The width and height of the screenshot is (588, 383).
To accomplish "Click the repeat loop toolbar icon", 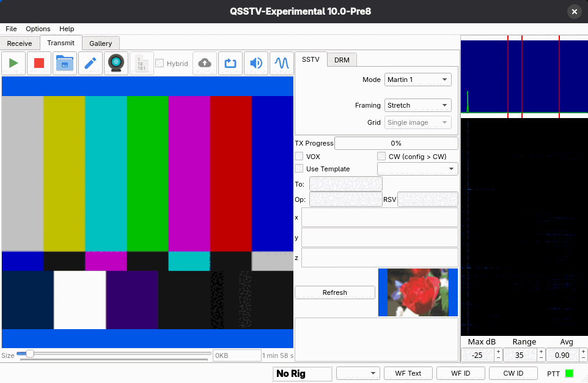I will point(230,63).
